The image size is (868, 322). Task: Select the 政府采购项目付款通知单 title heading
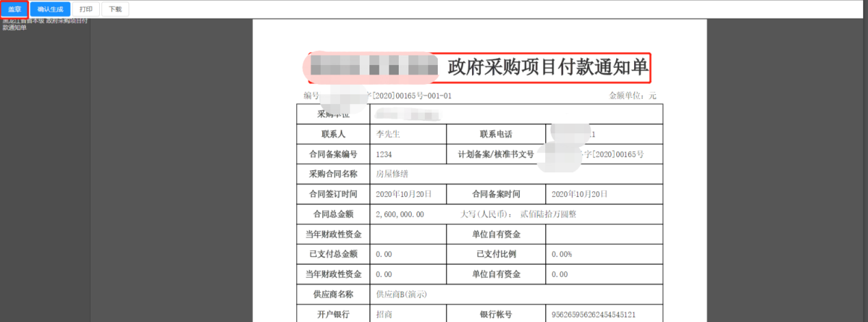pos(547,67)
